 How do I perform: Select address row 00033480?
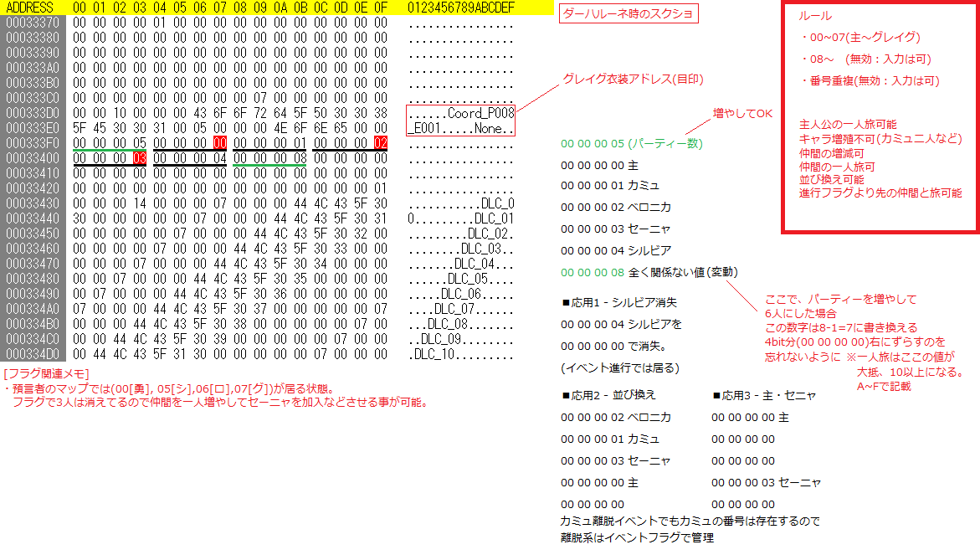point(33,278)
